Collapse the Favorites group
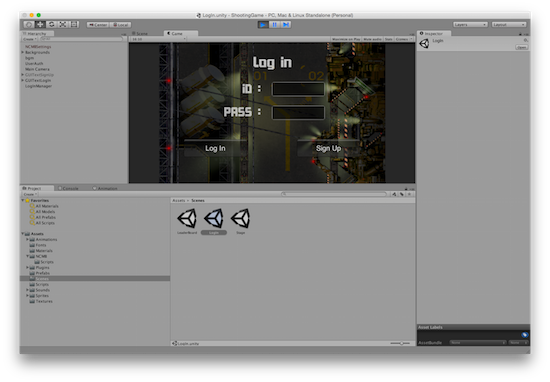The image size is (550, 382). pos(23,200)
